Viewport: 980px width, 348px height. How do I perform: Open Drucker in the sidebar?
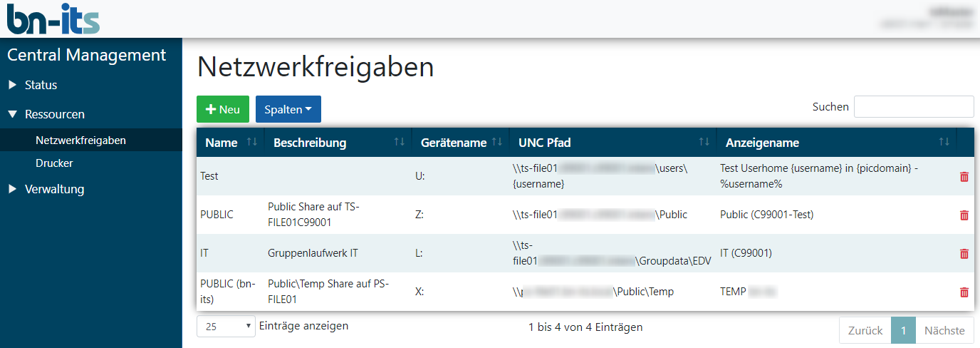pos(54,163)
